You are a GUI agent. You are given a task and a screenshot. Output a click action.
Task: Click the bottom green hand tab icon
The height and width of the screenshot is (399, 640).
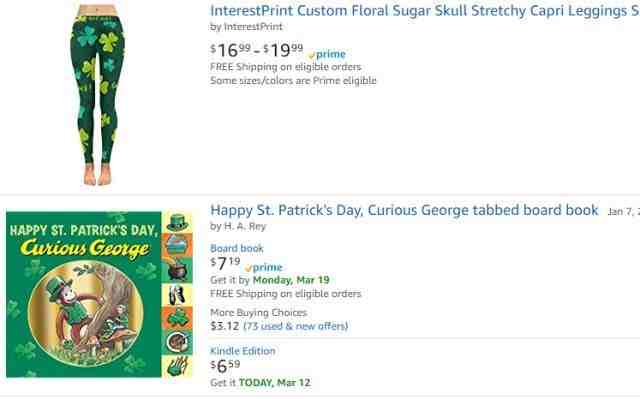click(178, 366)
